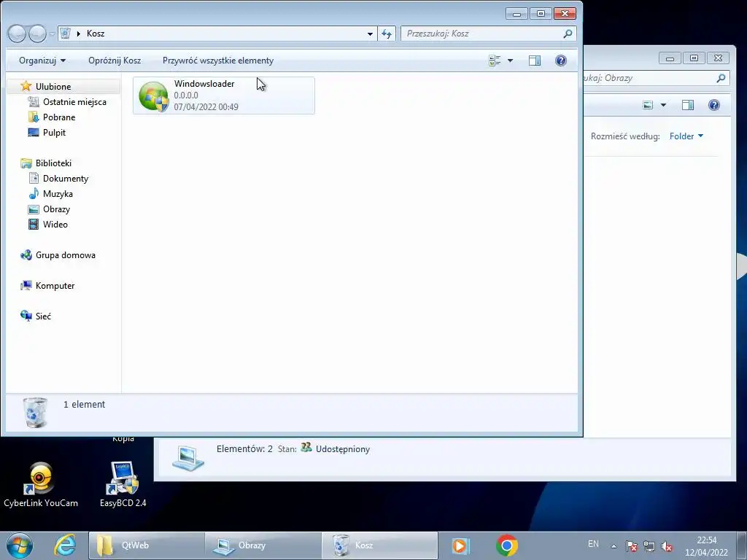Open Action Center flag tray icon
Screen dimensions: 747x560
[x=631, y=546]
